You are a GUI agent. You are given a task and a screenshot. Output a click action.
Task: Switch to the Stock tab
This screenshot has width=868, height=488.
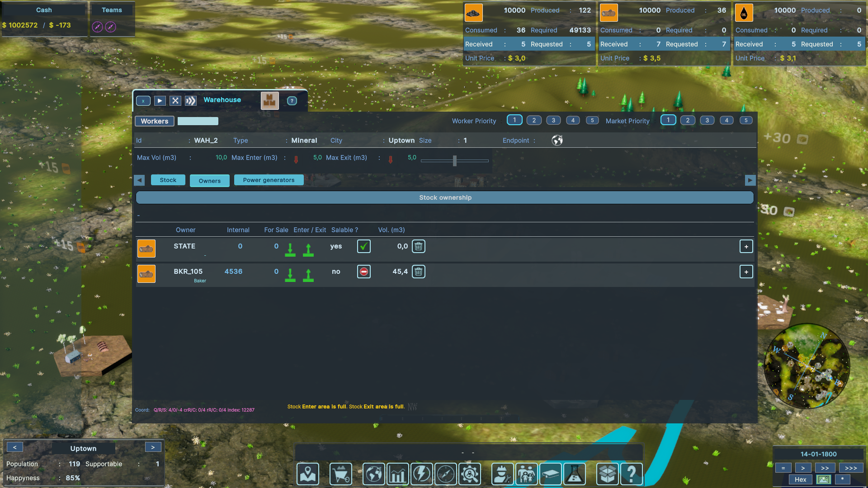point(168,180)
